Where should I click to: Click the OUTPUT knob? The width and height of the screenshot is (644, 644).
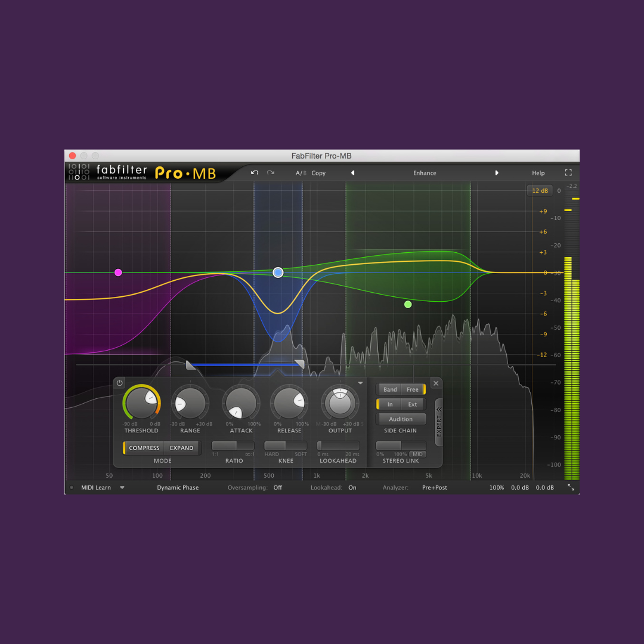(x=340, y=403)
